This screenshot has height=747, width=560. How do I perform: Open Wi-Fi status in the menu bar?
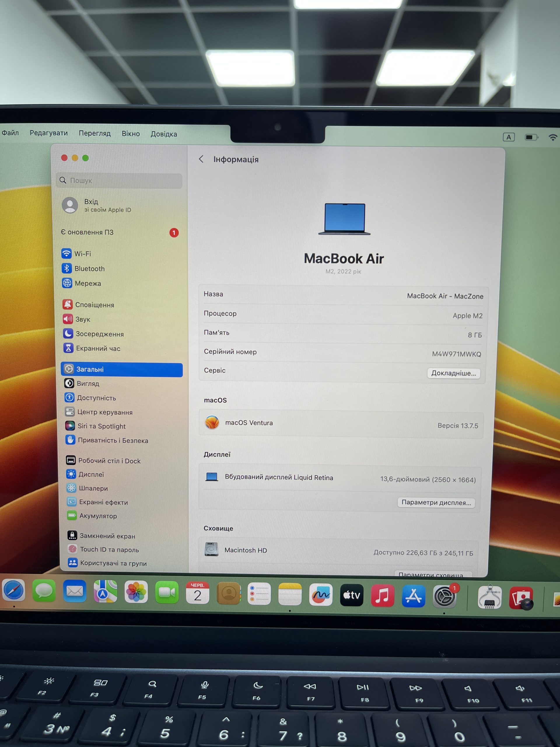pyautogui.click(x=553, y=137)
